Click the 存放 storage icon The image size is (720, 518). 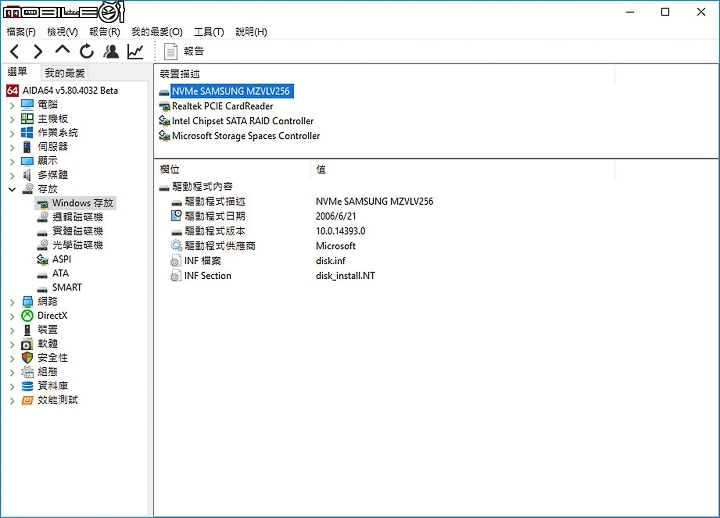[x=28, y=189]
